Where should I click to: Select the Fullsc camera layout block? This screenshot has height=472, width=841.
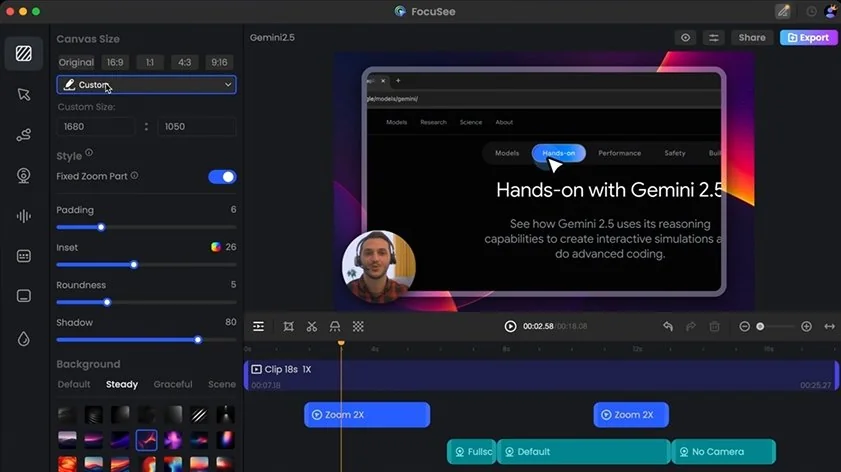471,452
